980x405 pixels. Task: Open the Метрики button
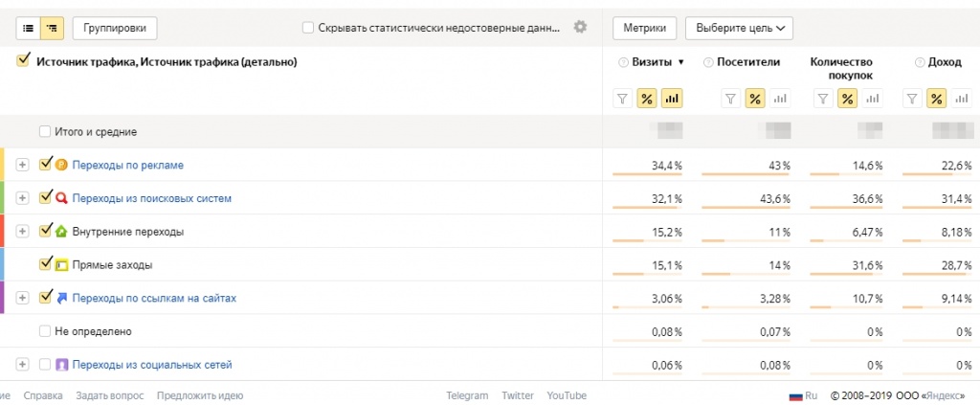644,28
